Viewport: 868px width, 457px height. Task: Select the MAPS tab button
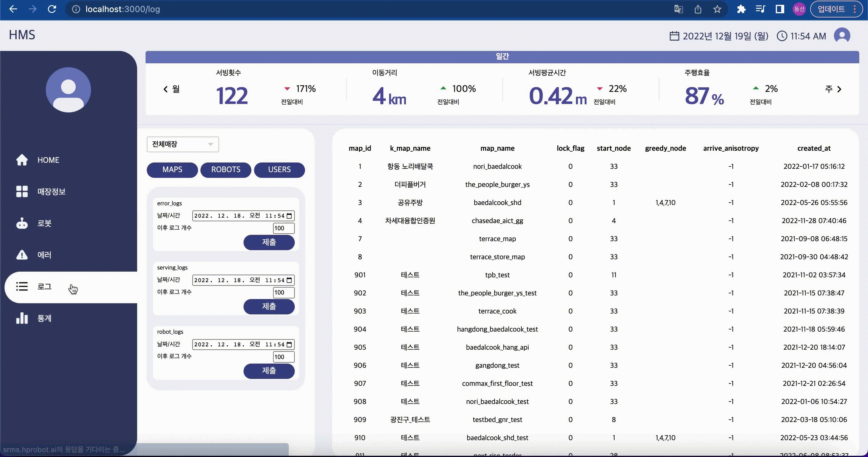(172, 169)
